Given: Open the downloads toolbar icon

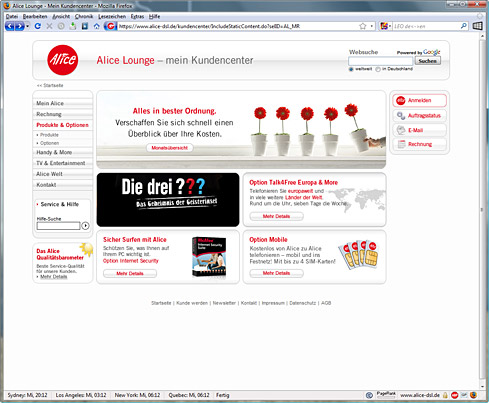Looking at the screenshot, I should click(73, 26).
